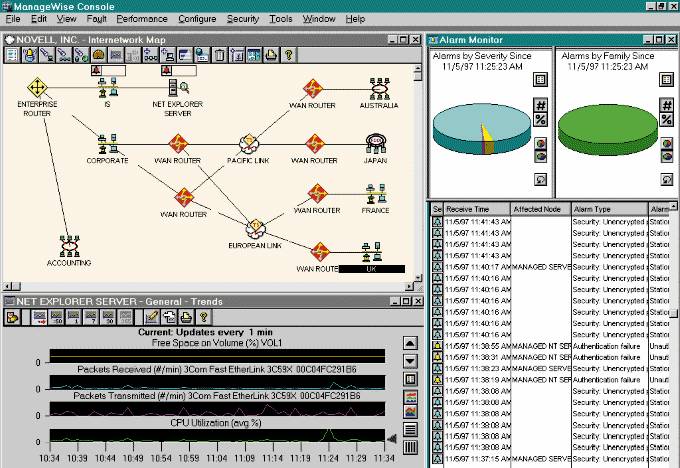
Task: Click the help icon in Trends toolbar
Action: (x=204, y=317)
